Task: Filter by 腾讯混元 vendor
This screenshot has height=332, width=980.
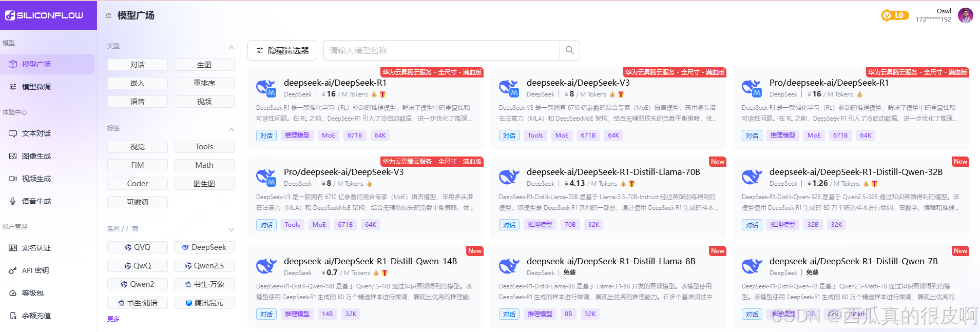Action: click(x=204, y=303)
